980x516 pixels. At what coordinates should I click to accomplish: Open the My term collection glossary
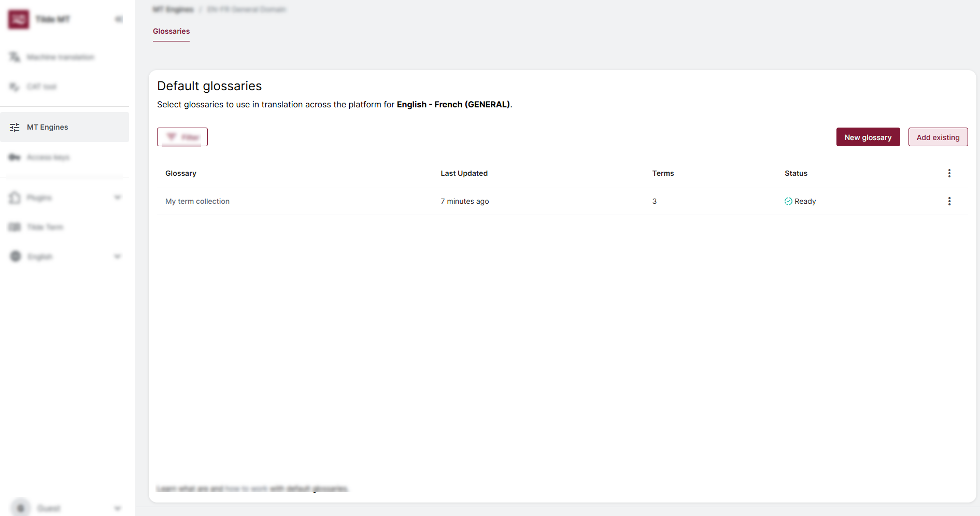coord(197,201)
